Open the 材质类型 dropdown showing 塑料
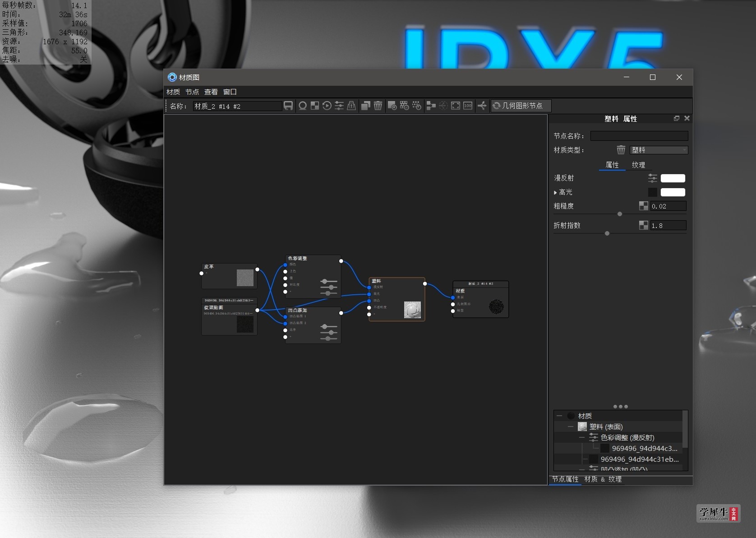This screenshot has width=756, height=538. tap(659, 150)
